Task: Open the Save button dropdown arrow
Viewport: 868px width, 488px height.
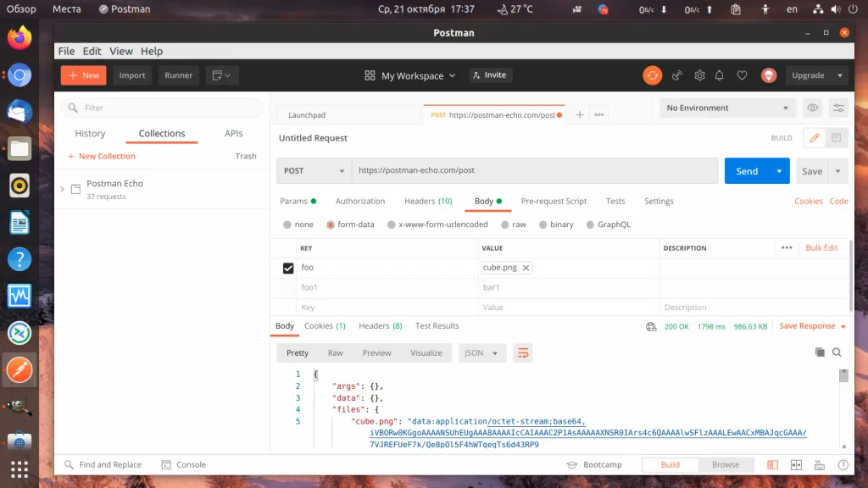Action: [x=837, y=171]
